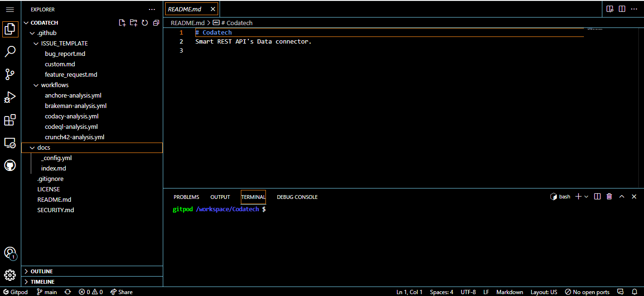Open editor more actions ellipsis

(634, 9)
